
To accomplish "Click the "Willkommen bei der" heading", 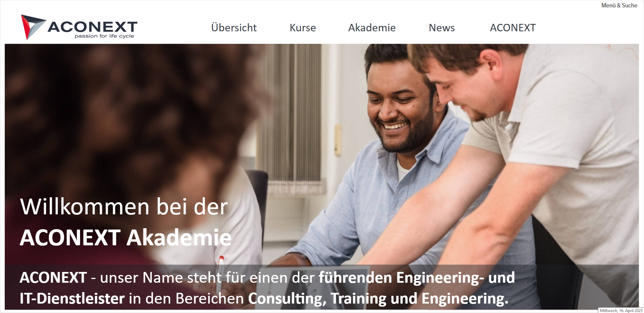I will point(124,206).
